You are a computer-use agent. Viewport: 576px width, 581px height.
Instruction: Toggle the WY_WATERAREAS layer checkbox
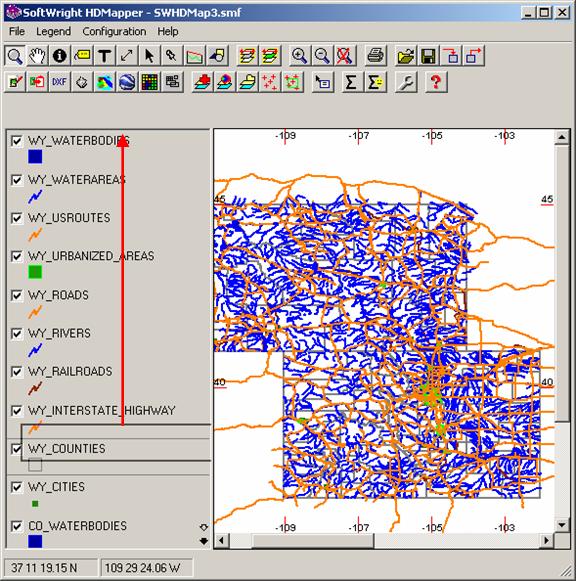point(16,180)
